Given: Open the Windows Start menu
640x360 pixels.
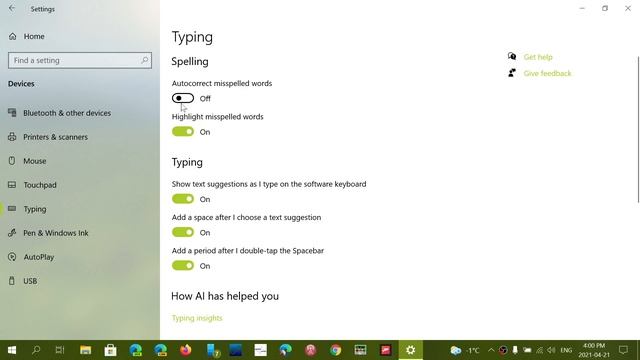Looking at the screenshot, I should (12, 350).
